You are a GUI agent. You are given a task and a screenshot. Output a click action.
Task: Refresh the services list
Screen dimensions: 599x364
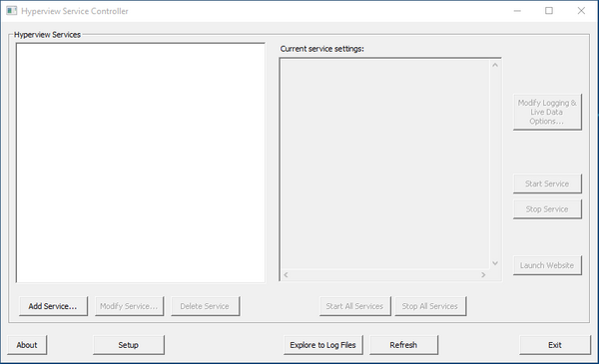[x=403, y=345]
